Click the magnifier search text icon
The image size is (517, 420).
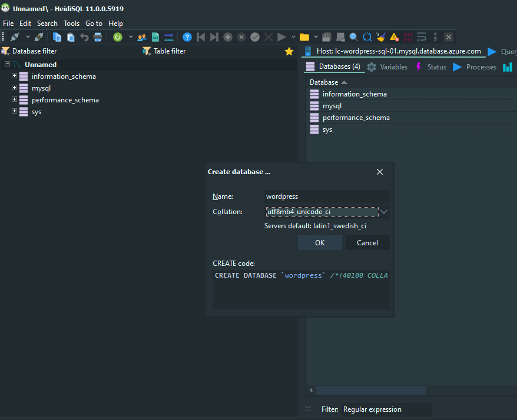[x=353, y=37]
